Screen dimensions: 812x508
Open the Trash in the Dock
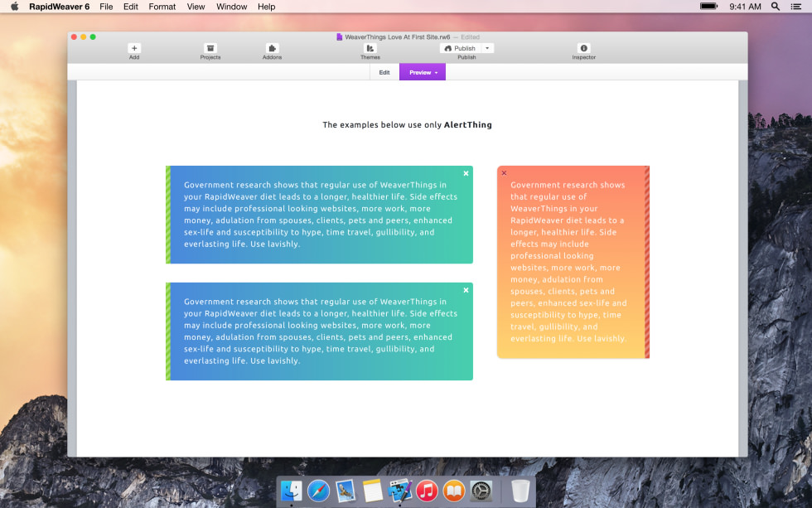tap(520, 491)
